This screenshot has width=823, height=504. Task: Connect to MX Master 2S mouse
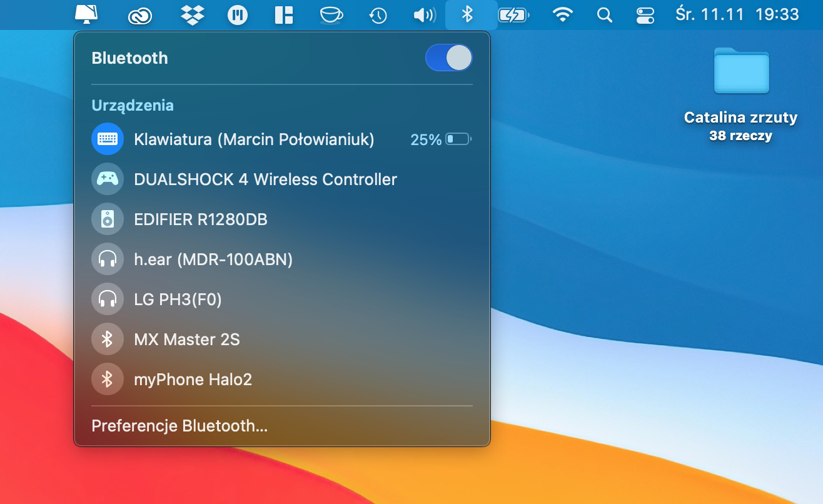(187, 340)
